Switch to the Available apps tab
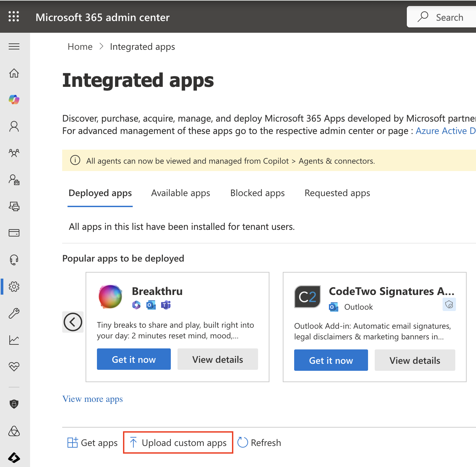Image resolution: width=476 pixels, height=467 pixels. click(x=181, y=193)
